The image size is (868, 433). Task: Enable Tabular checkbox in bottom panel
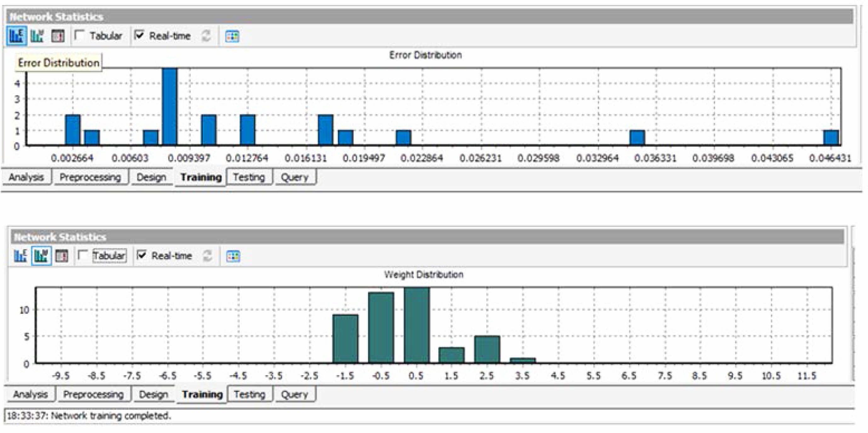(x=82, y=255)
